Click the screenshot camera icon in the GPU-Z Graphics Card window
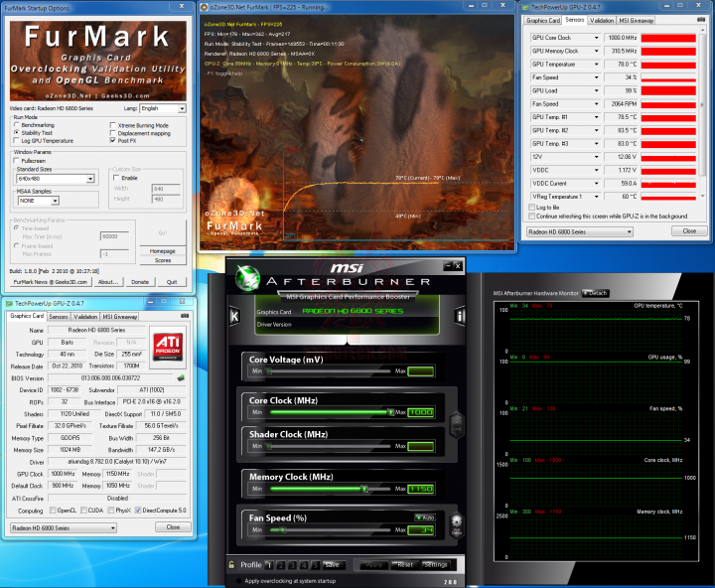715x588 pixels. point(185,316)
